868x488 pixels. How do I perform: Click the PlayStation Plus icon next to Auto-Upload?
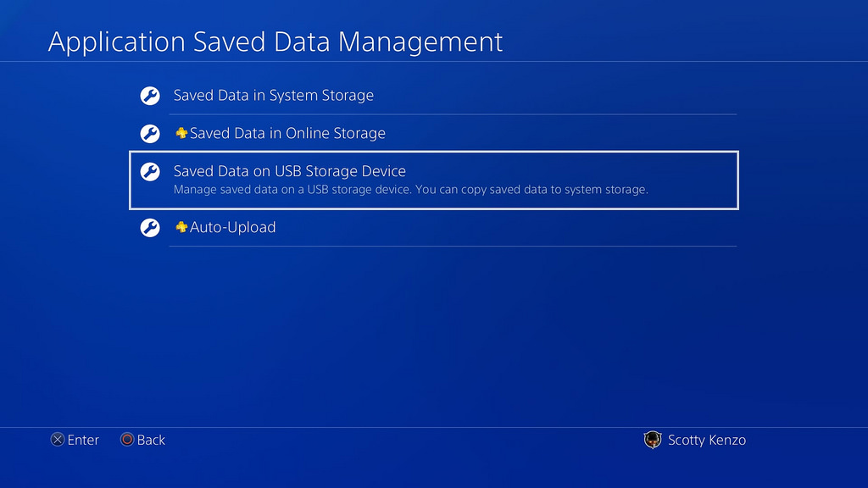point(181,227)
